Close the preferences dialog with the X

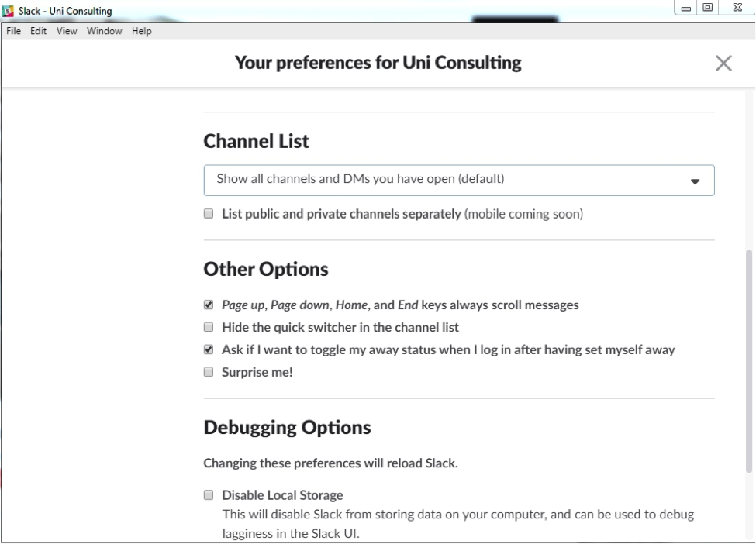point(724,64)
